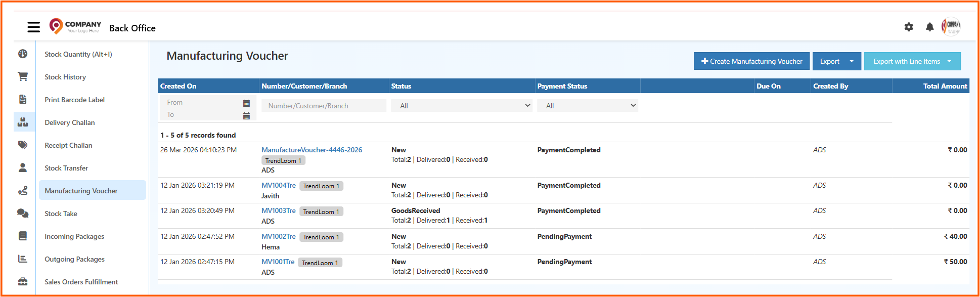This screenshot has width=980, height=297.
Task: Click the Number/Customer/Branch search field
Action: pyautogui.click(x=324, y=106)
